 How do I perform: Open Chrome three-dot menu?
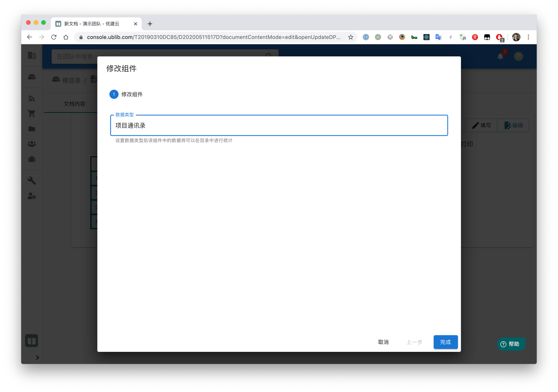point(528,37)
